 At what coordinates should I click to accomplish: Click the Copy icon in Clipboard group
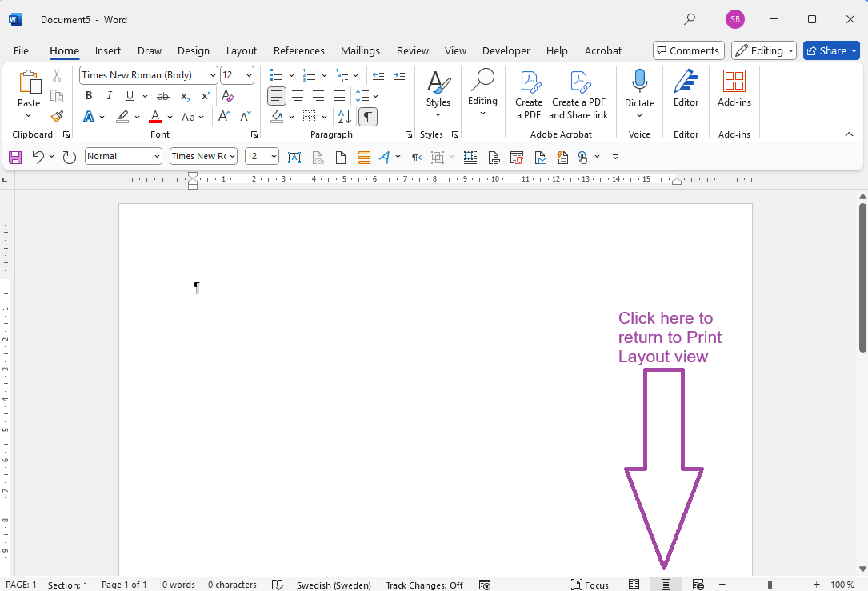click(57, 96)
